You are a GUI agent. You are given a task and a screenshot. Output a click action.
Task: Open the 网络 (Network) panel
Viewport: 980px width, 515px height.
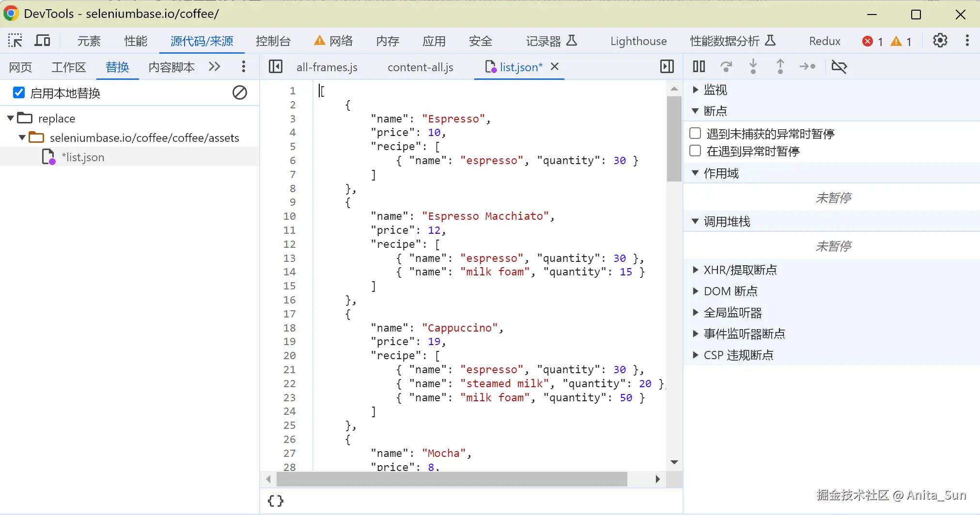(334, 41)
